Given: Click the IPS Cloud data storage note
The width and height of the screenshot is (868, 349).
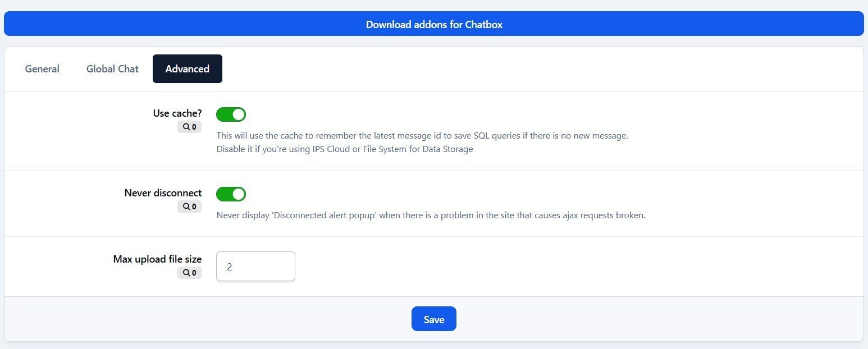Looking at the screenshot, I should 345,149.
